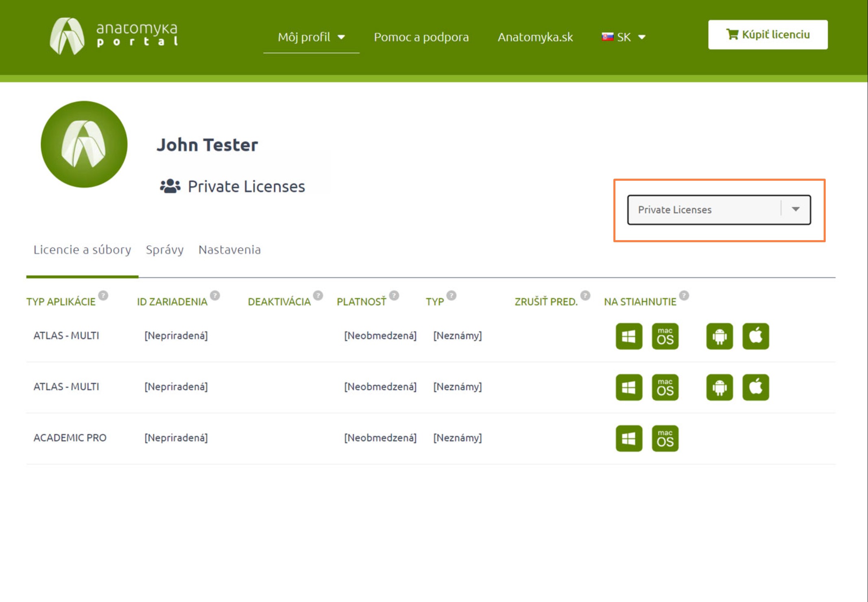868x602 pixels.
Task: Download Android version for first ATLAS - MULTI
Action: point(719,336)
